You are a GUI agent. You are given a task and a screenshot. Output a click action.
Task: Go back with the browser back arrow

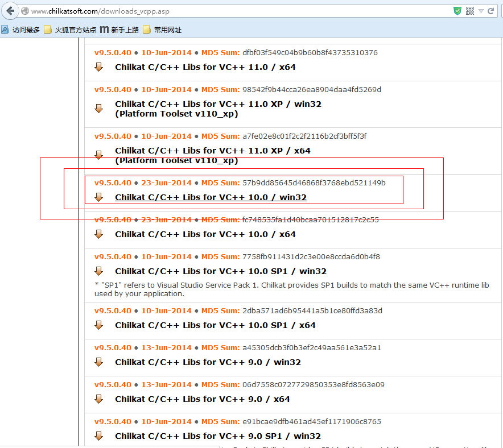[10, 11]
